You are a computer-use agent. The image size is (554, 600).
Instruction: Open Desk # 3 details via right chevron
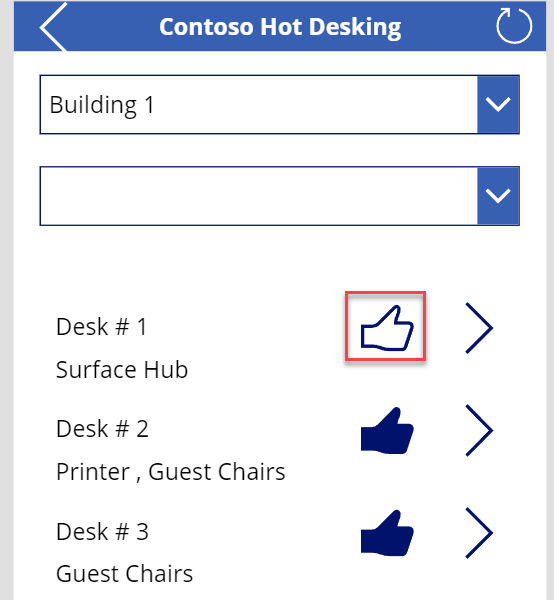point(479,533)
